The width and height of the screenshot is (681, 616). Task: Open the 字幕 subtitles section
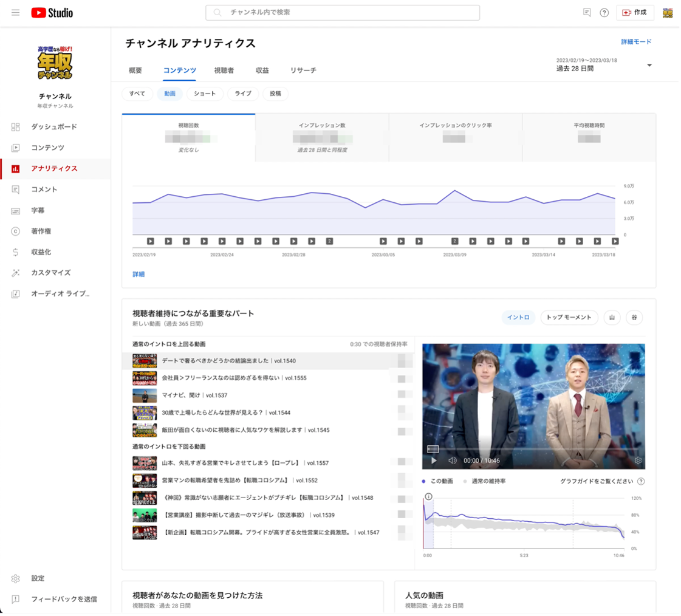pyautogui.click(x=38, y=211)
